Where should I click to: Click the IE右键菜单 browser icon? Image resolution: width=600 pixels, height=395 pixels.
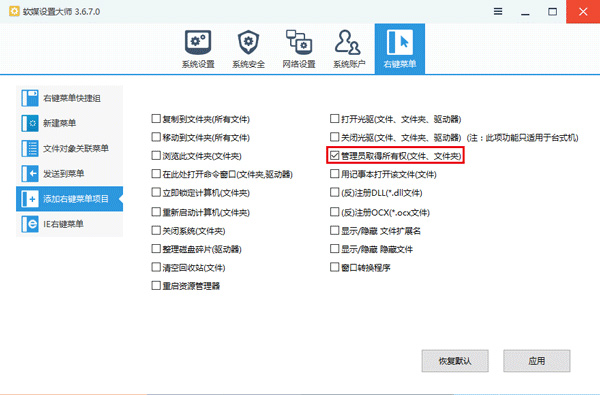pyautogui.click(x=30, y=224)
